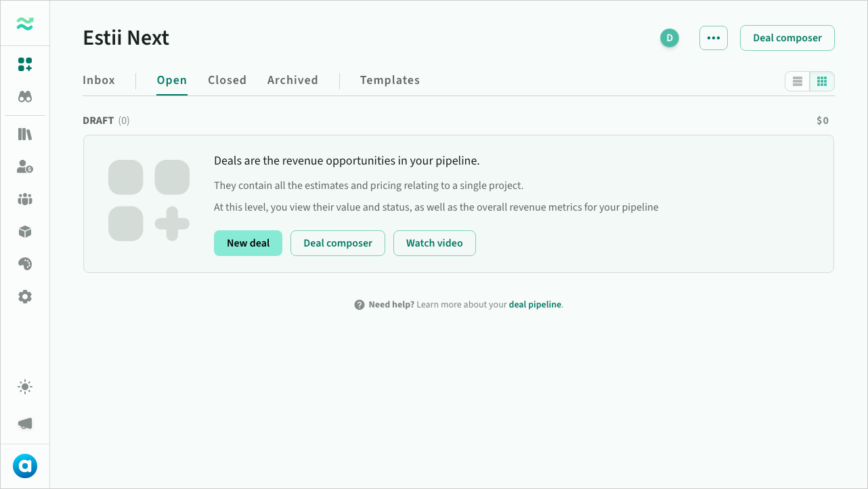The width and height of the screenshot is (868, 489).
Task: Open the settings gear in sidebar
Action: (x=25, y=297)
